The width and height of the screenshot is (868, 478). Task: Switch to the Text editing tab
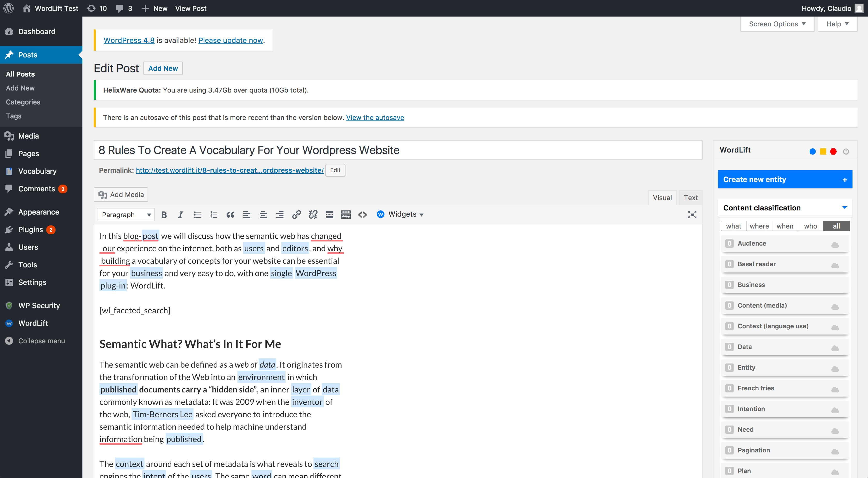(x=690, y=198)
